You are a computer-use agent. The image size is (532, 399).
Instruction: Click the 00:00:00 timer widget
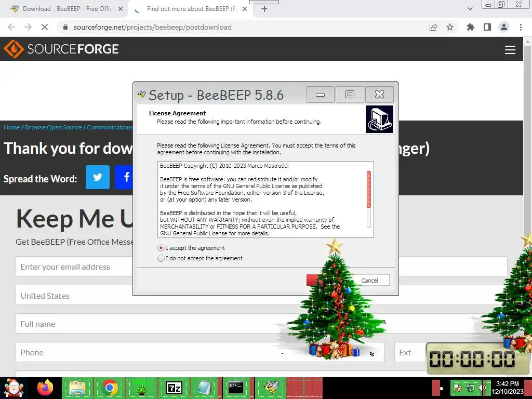pos(477,359)
